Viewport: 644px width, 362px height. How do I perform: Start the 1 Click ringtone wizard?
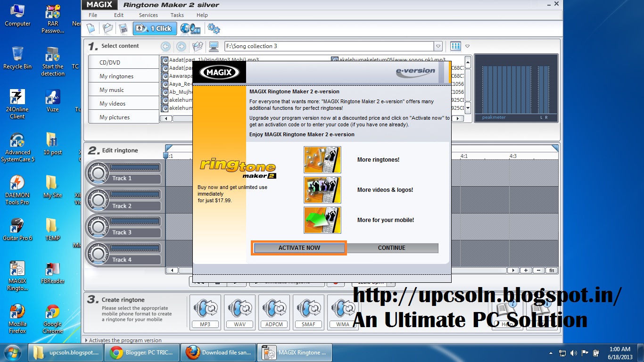coord(155,28)
